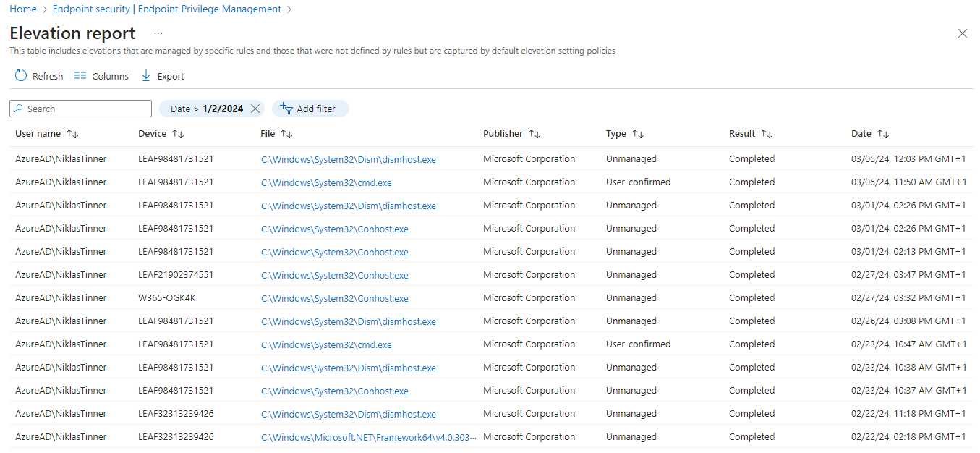Close the Elevation report with the X icon
980x453 pixels.
[962, 33]
